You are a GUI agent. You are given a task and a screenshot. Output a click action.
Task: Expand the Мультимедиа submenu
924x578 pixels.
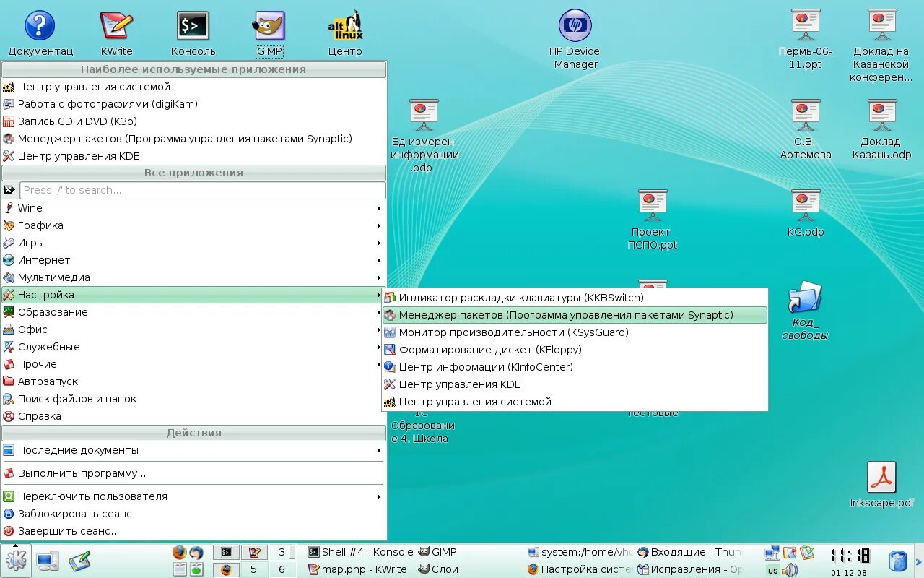pos(193,277)
